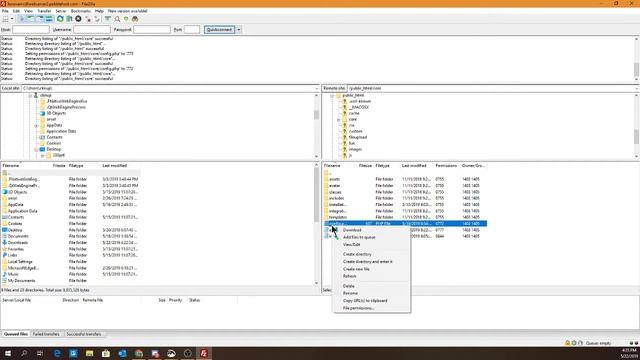Screen dimensions: 640x360
Task: Open the Site Manager toolbar icon
Action: pyautogui.click(x=5, y=19)
